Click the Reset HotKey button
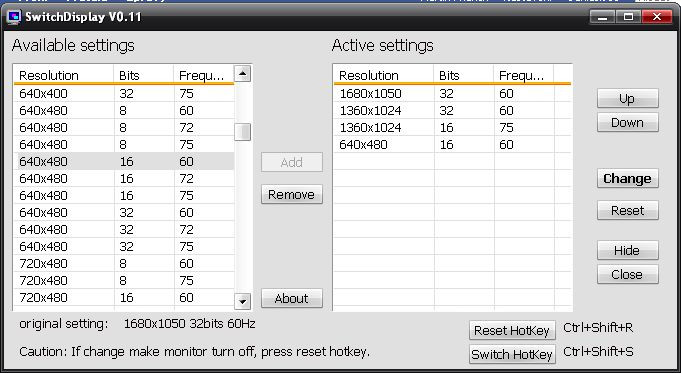 (x=512, y=330)
